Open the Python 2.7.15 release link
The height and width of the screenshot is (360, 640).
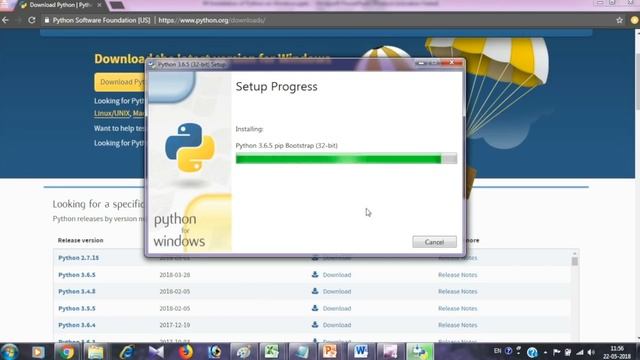pyautogui.click(x=78, y=258)
